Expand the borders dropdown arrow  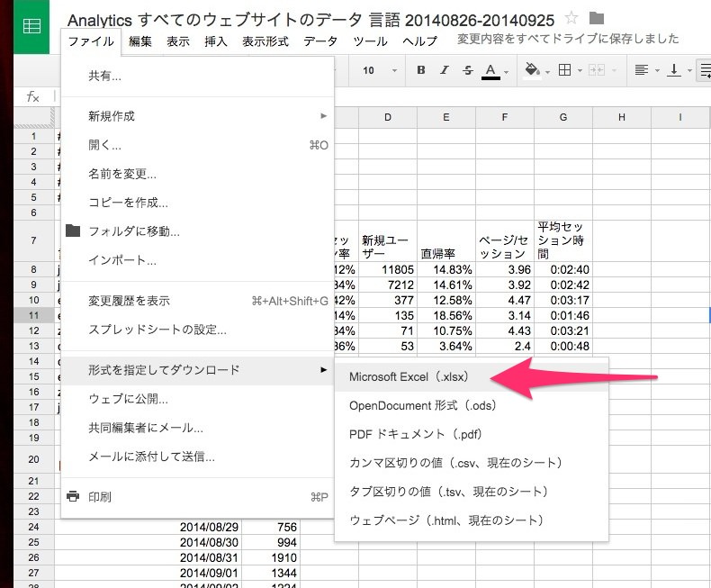[580, 71]
